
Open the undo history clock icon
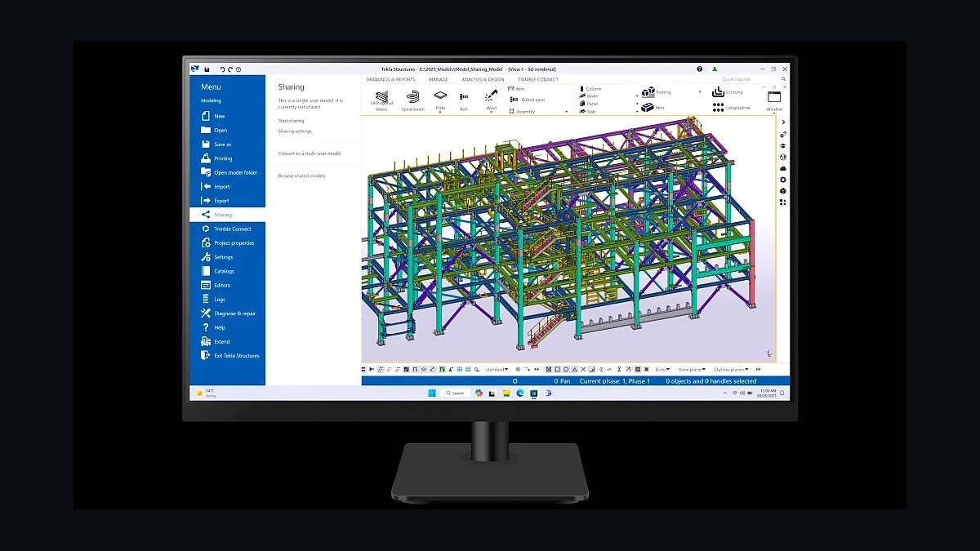(238, 69)
